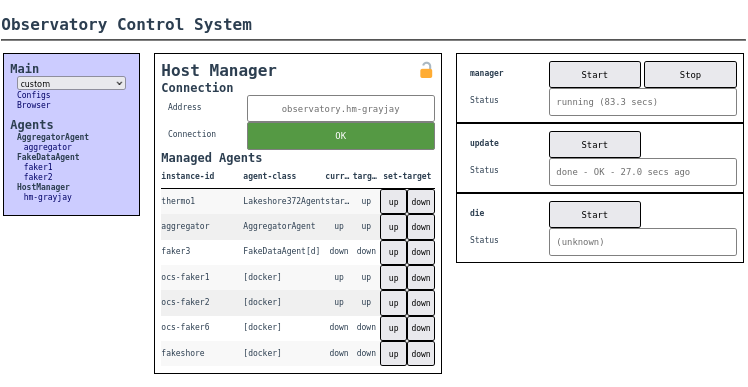Set ocs-faker6 target to down
Screen dimensions: 748x387
[x=421, y=328]
